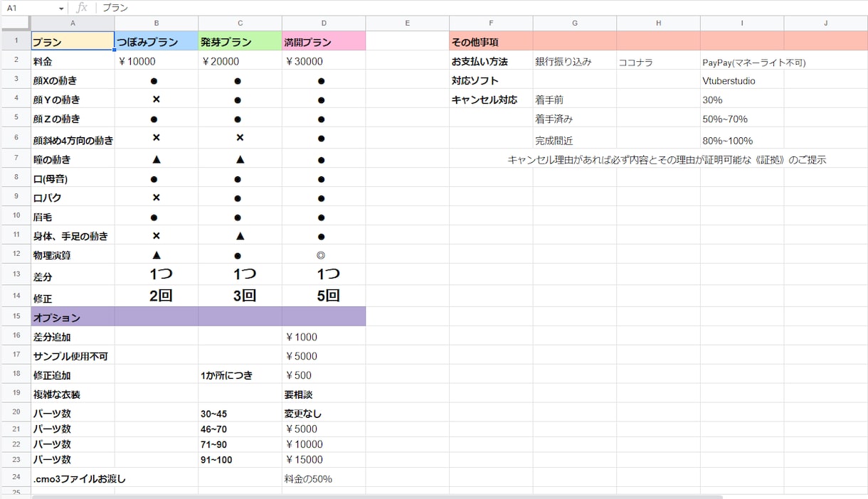
Task: Click the fx formula icon
Action: tap(82, 8)
